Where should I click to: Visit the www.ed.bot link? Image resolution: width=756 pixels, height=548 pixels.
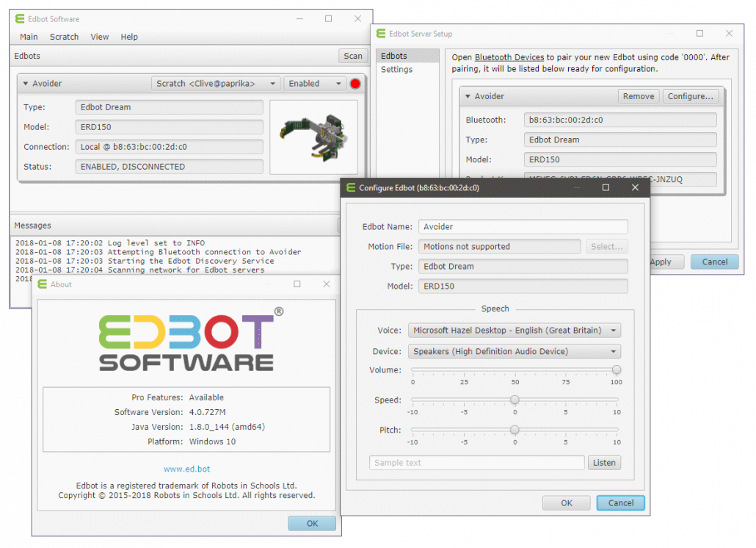pos(186,469)
